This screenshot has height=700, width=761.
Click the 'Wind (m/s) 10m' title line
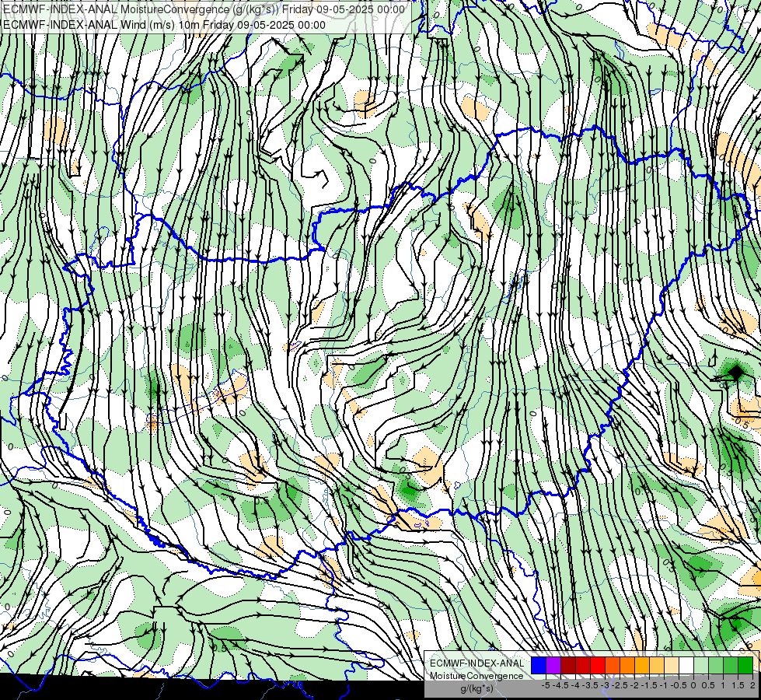tap(164, 25)
